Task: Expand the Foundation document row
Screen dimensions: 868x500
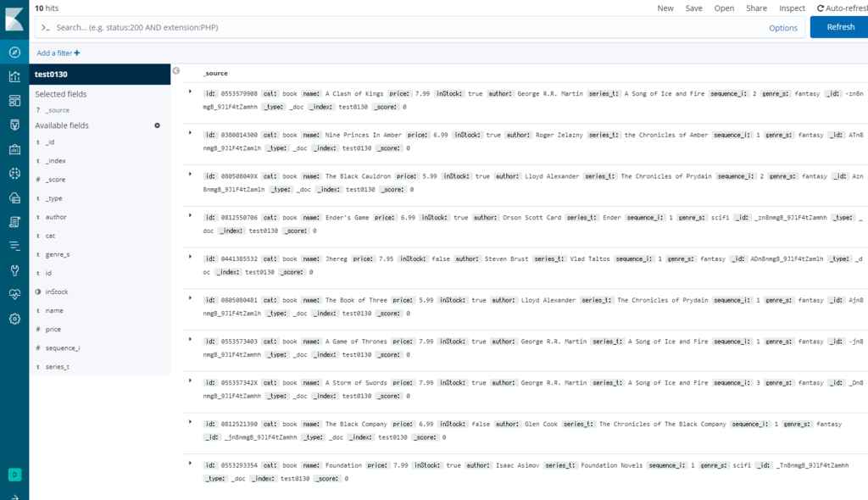Action: point(190,464)
